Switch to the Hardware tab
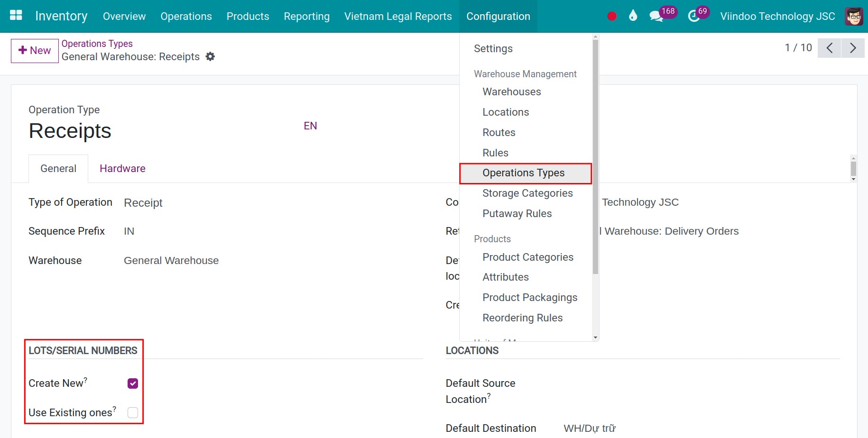 [122, 169]
